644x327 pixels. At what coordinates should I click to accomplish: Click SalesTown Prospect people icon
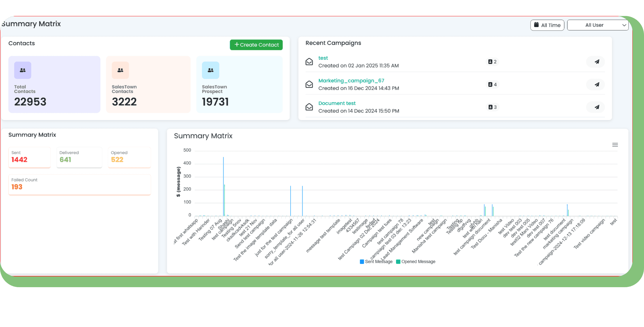coord(210,70)
